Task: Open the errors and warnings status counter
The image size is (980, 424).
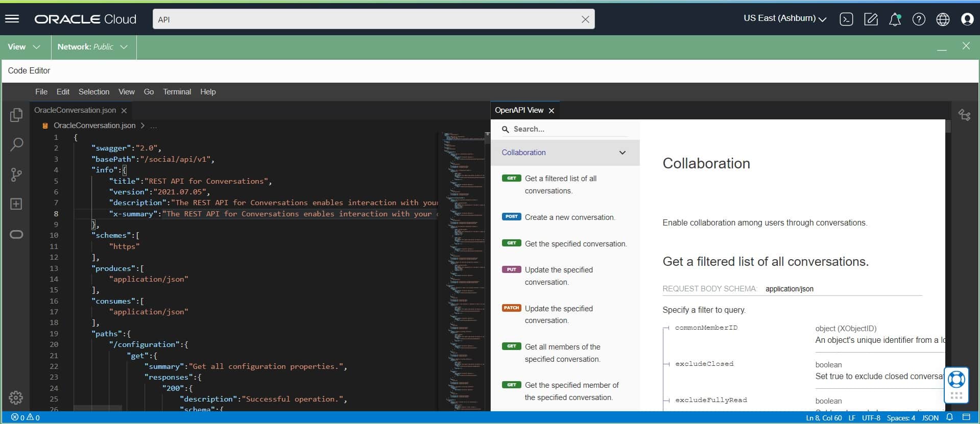Action: coord(26,418)
